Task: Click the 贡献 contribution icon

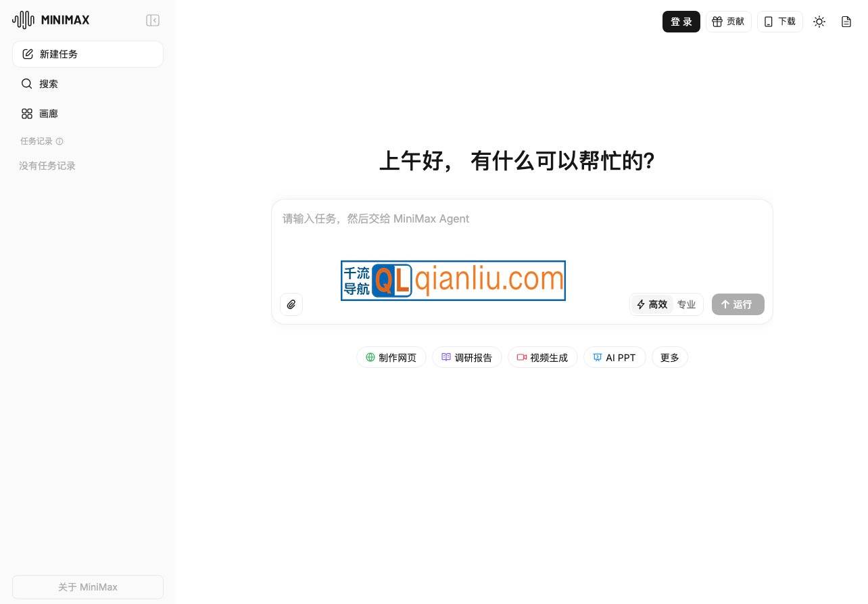Action: [728, 22]
